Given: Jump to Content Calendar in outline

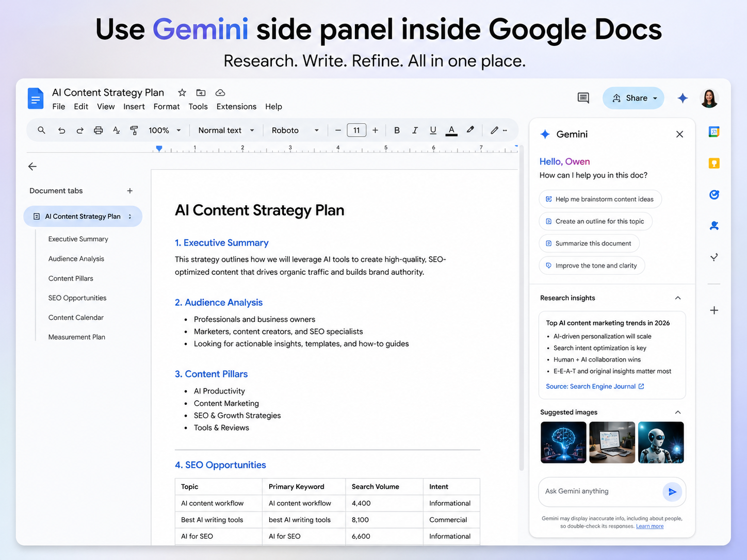Looking at the screenshot, I should pos(76,318).
